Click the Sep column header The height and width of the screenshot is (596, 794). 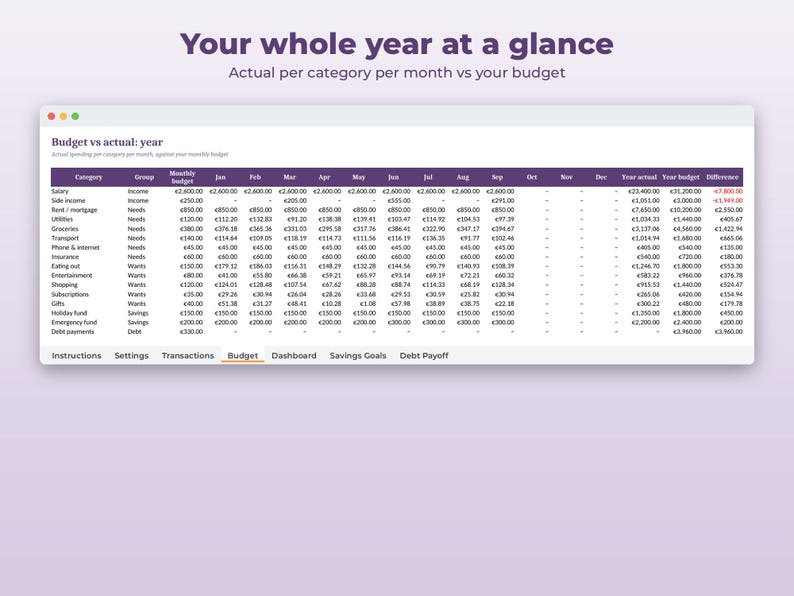497,177
